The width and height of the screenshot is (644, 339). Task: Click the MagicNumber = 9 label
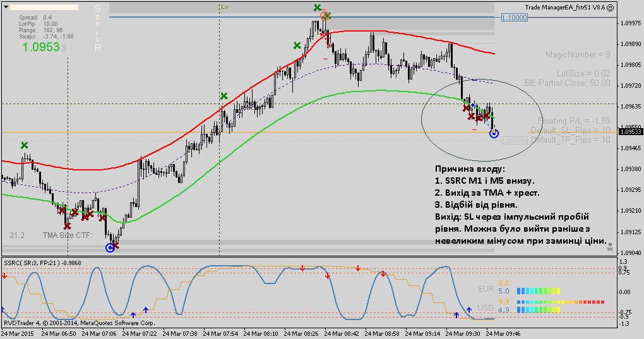click(578, 54)
